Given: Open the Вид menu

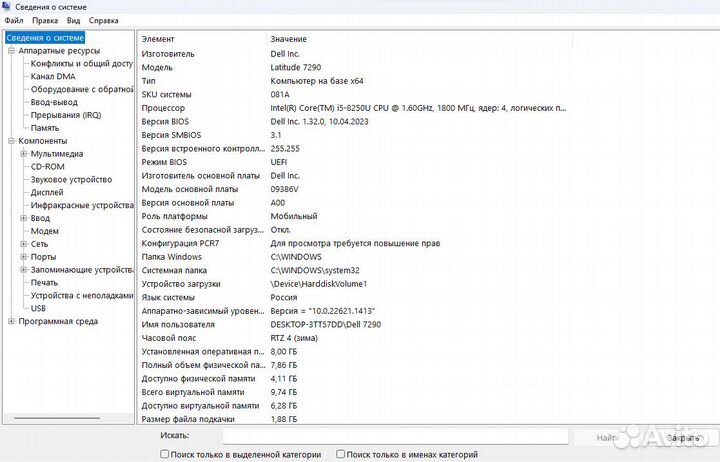Looking at the screenshot, I should tap(73, 21).
